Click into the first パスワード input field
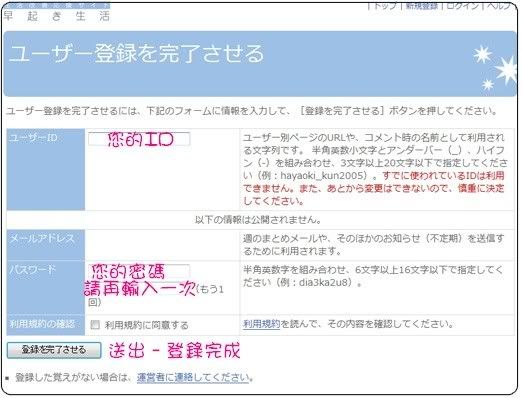The image size is (522, 398). pyautogui.click(x=139, y=271)
